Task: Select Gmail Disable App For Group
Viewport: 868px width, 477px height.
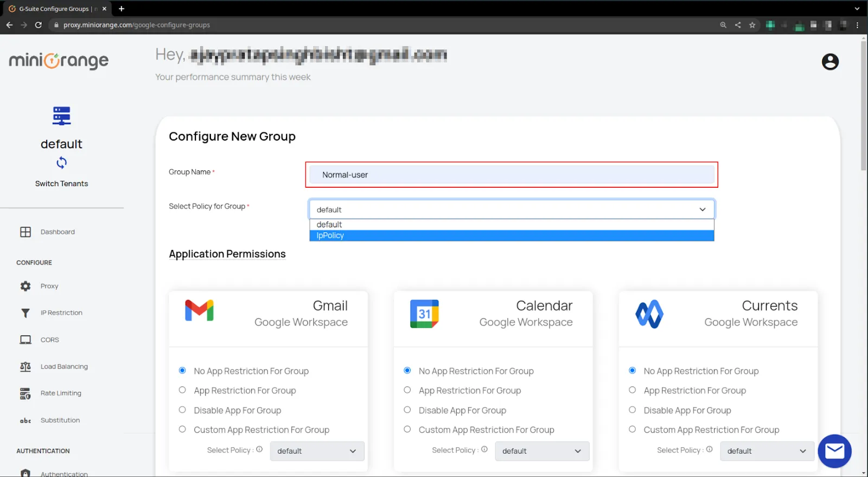Action: pyautogui.click(x=182, y=410)
